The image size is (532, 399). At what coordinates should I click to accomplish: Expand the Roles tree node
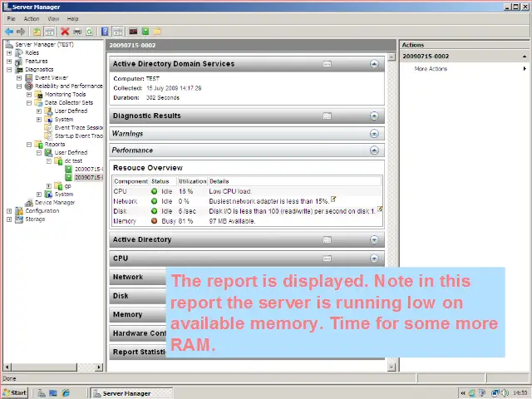click(x=9, y=53)
